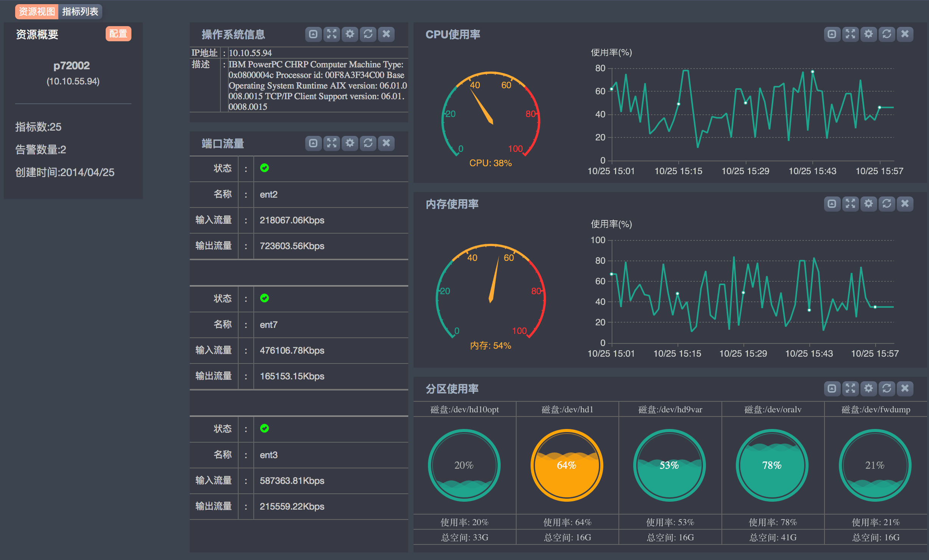This screenshot has height=560, width=929.
Task: Click the 配置 button
Action: tap(118, 34)
